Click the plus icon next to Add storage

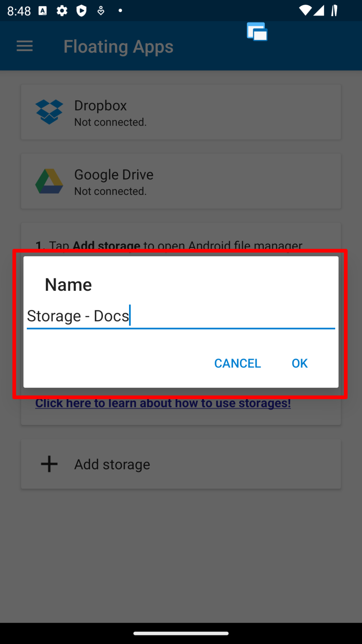click(49, 464)
